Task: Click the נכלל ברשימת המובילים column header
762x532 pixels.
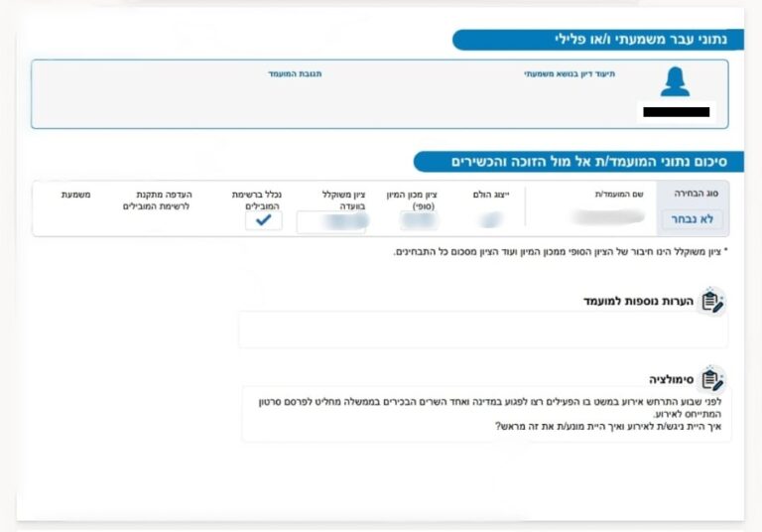Action: [x=257, y=200]
